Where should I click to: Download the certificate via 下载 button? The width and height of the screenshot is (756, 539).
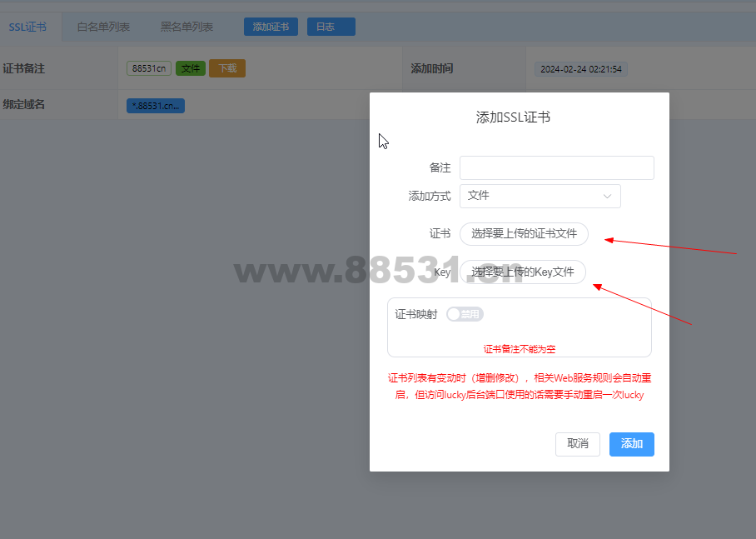[227, 68]
